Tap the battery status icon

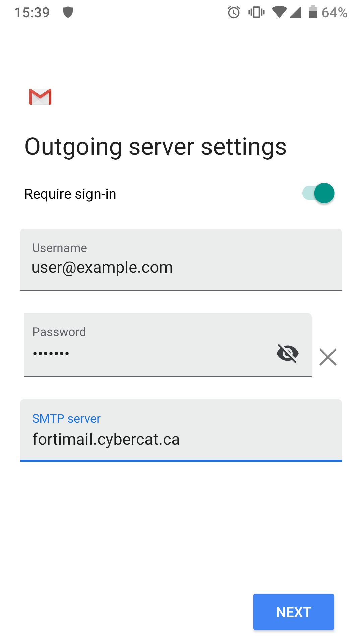[x=313, y=12]
